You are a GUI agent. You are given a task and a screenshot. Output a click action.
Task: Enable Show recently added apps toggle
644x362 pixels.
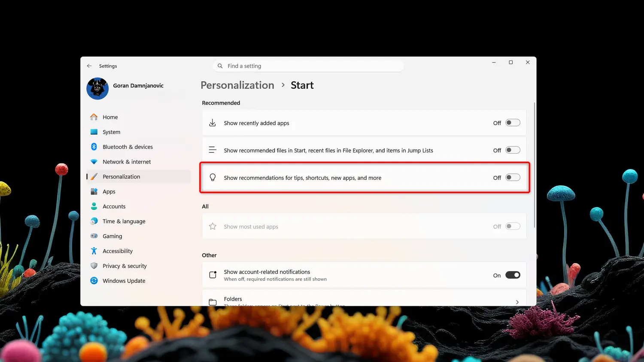(x=513, y=123)
